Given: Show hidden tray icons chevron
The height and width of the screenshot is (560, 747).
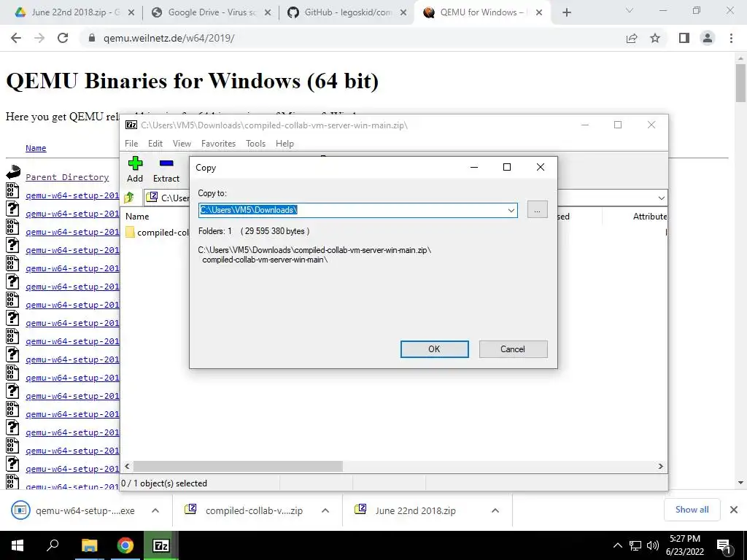Looking at the screenshot, I should coord(617,545).
